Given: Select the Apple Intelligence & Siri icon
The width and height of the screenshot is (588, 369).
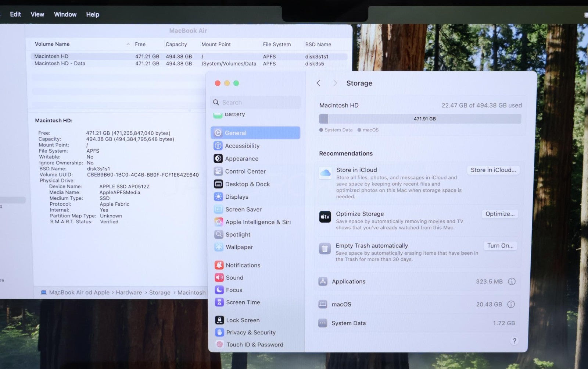Looking at the screenshot, I should point(219,222).
